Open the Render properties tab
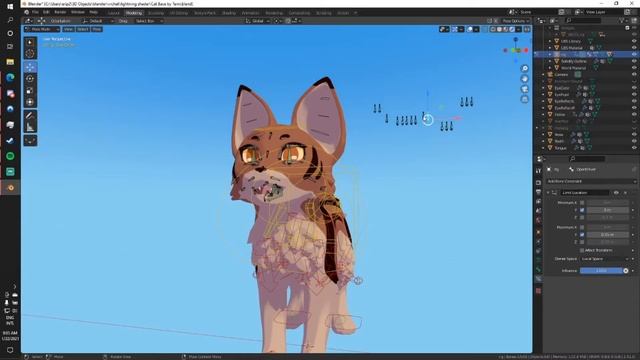This screenshot has width=640, height=360. coord(538,182)
